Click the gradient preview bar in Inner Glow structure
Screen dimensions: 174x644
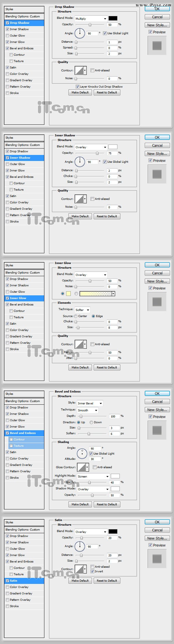(x=96, y=294)
